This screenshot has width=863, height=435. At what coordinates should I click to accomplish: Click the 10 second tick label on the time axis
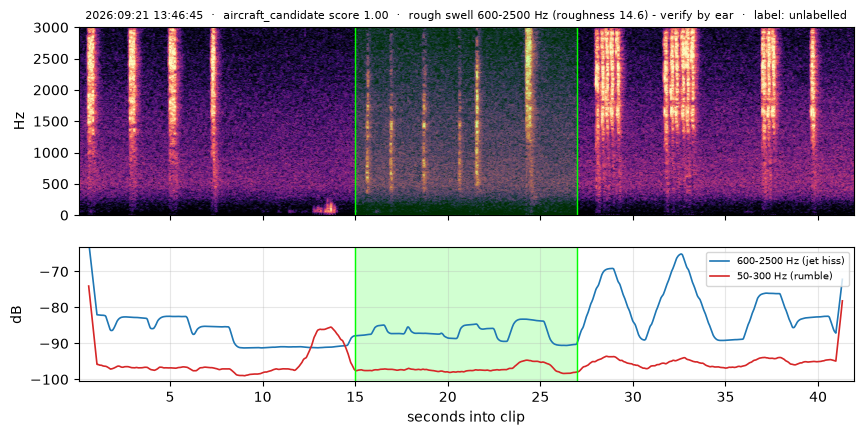pos(263,396)
